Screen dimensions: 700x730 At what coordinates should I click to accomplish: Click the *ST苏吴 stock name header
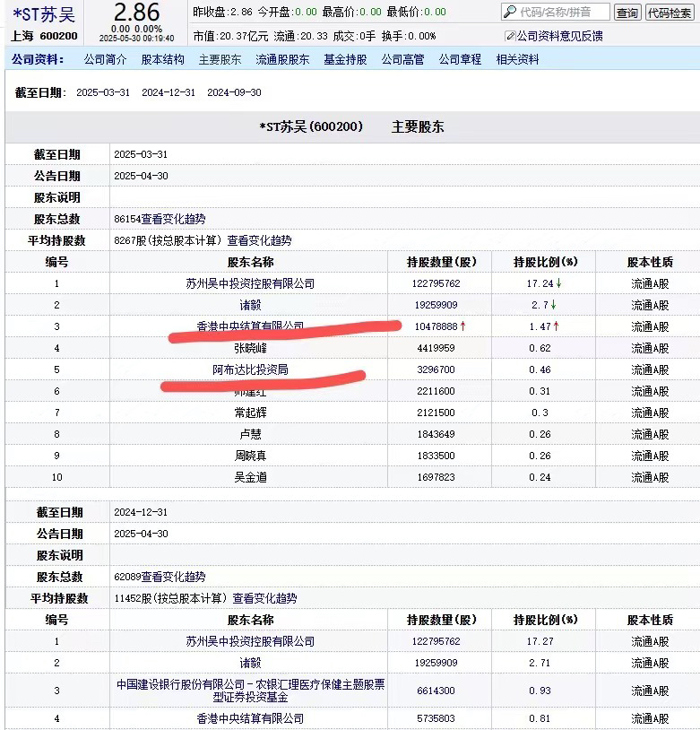point(44,14)
